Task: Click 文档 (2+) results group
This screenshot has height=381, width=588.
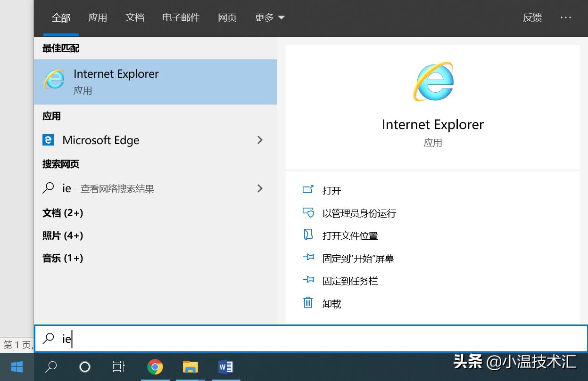Action: (x=63, y=213)
